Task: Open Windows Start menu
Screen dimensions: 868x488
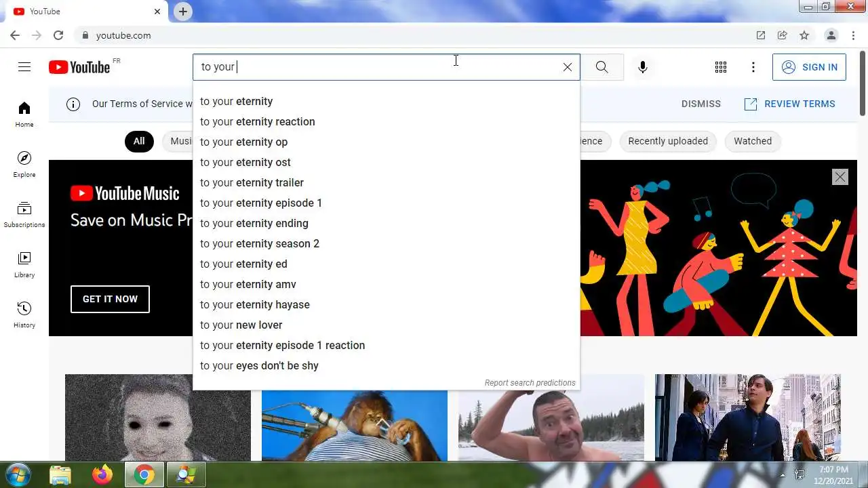Action: [x=18, y=474]
